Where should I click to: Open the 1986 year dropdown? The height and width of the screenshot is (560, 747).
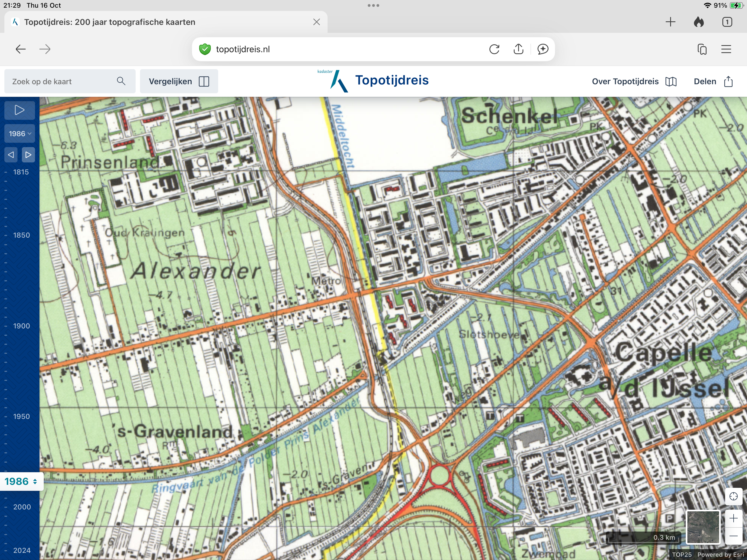tap(20, 134)
